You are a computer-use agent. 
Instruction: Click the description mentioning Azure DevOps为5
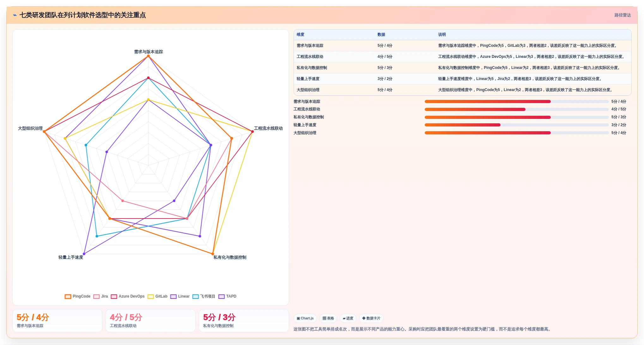point(532,57)
